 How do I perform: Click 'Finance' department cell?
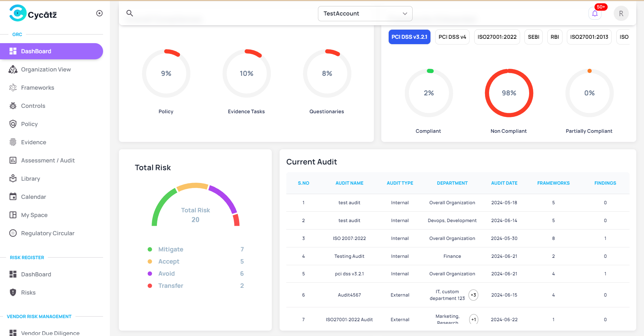(x=452, y=256)
